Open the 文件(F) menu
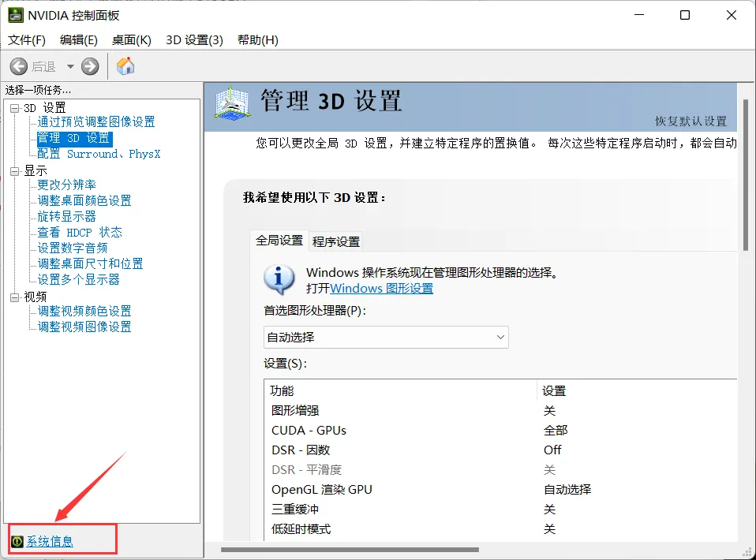 point(27,40)
